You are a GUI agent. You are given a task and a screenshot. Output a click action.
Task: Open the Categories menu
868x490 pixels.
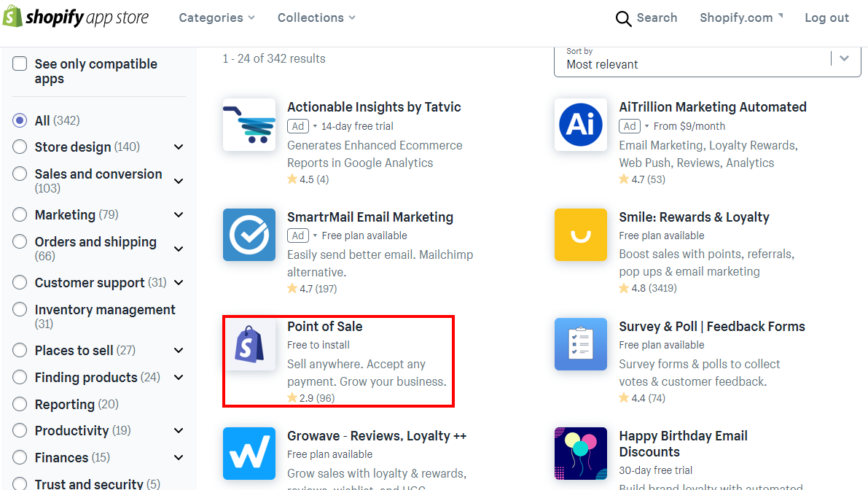[217, 17]
